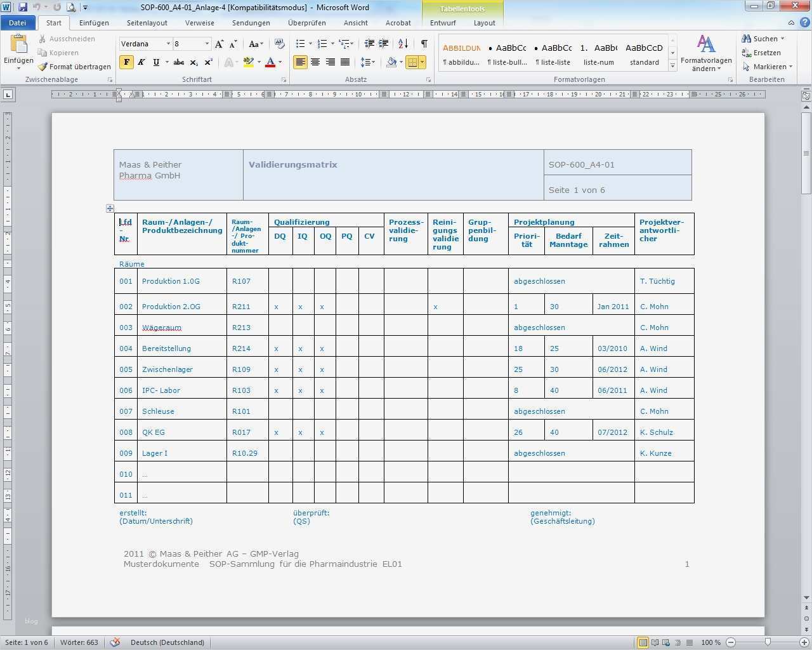Apply the liste-num style
The image size is (812, 650).
599,55
